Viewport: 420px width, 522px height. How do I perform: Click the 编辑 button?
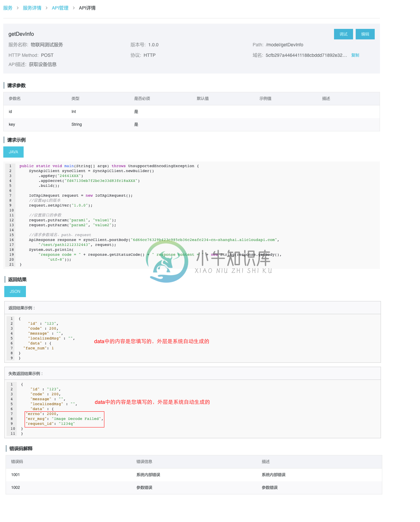365,34
